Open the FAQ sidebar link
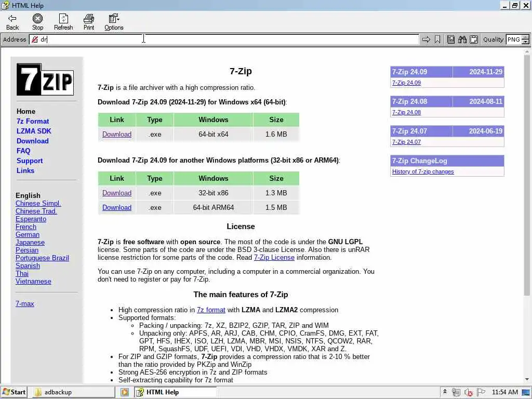532x399 pixels. (x=23, y=151)
